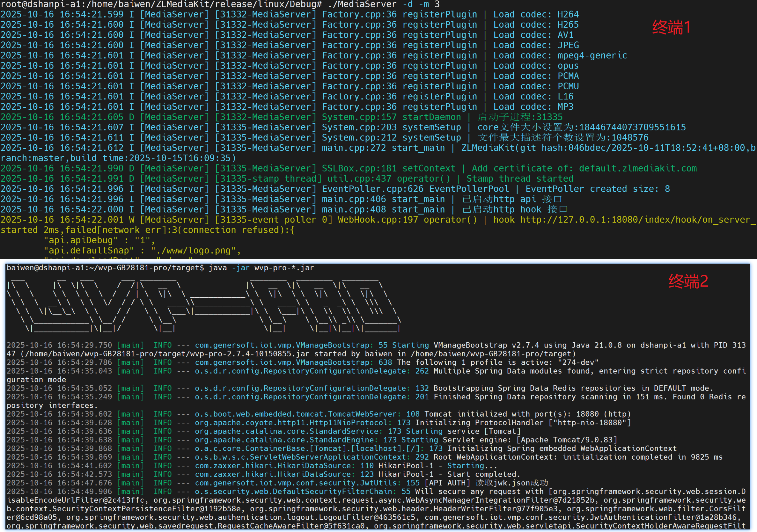Image resolution: width=757 pixels, height=532 pixels.
Task: Click the red 终端1 label
Action: (671, 27)
